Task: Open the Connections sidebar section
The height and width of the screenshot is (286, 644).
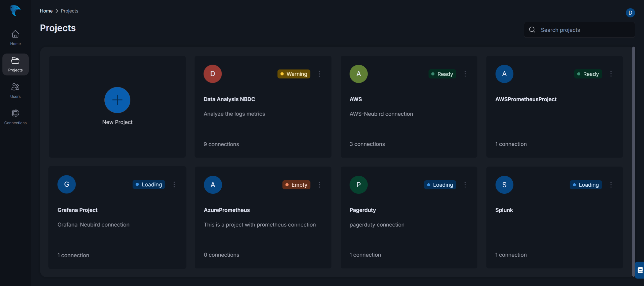Action: coord(15,117)
